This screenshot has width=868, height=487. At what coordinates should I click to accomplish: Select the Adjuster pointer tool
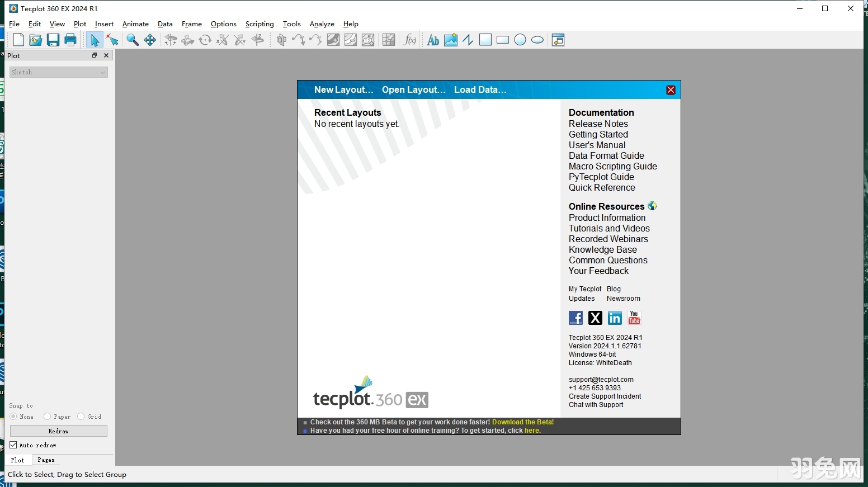pos(112,40)
